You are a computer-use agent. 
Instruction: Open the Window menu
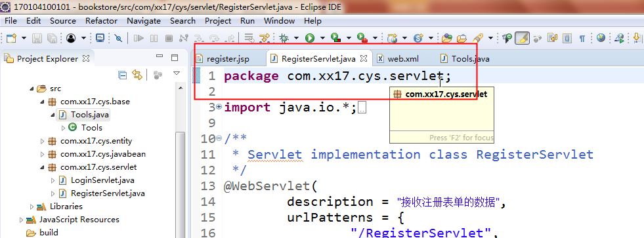(x=279, y=21)
